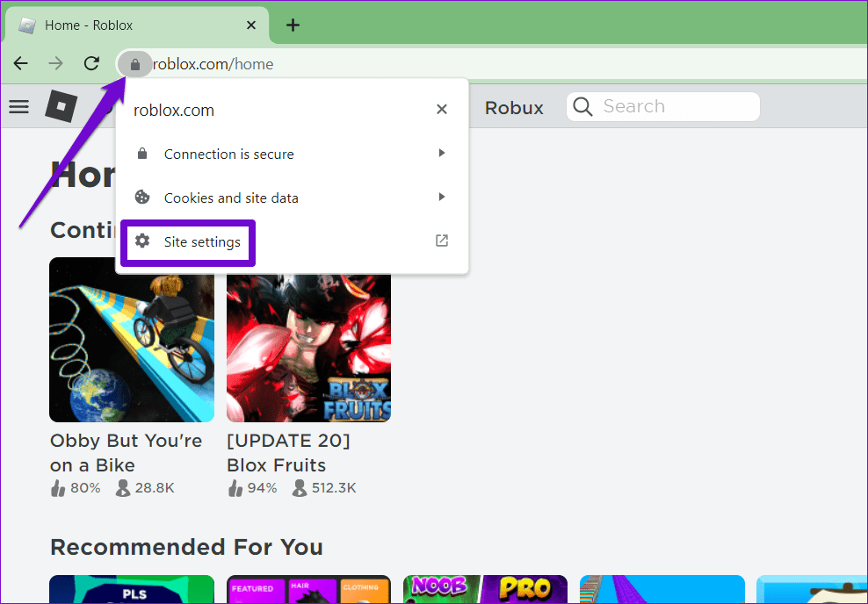Click the forward navigation arrow
868x604 pixels.
(x=55, y=63)
